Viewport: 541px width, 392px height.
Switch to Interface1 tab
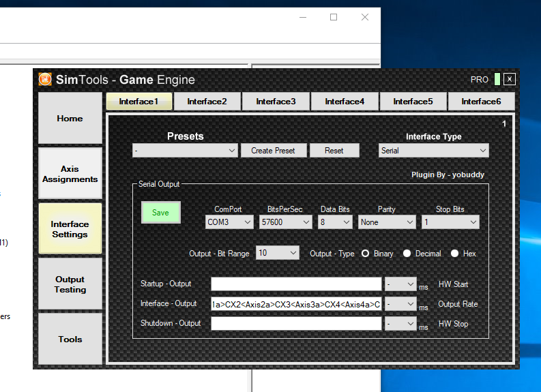coord(139,102)
